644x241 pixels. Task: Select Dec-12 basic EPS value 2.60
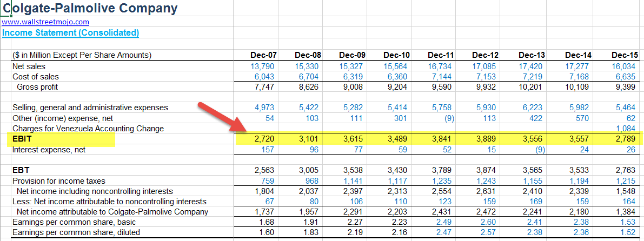[488, 222]
